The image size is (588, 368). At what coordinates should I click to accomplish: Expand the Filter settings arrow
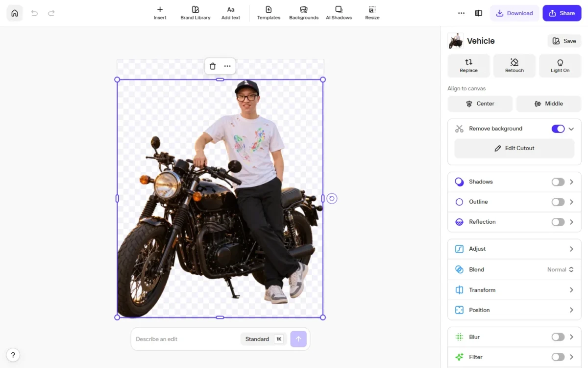[x=571, y=357]
